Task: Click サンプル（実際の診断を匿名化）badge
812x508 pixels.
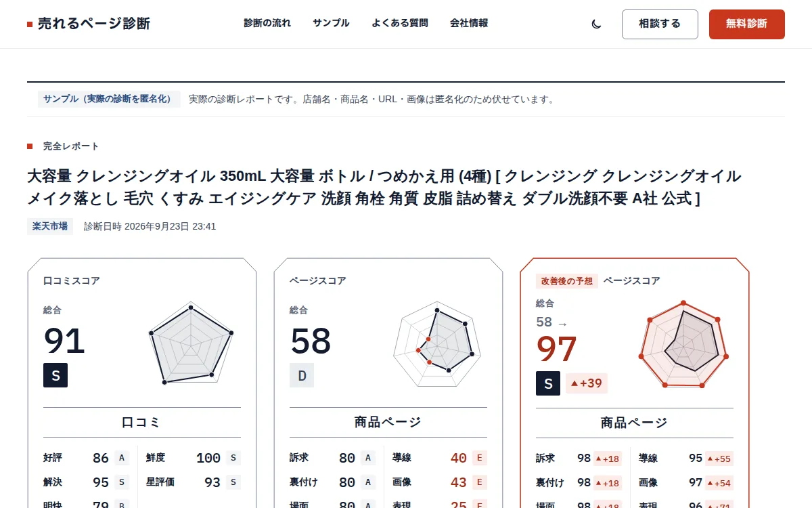Action: (109, 99)
